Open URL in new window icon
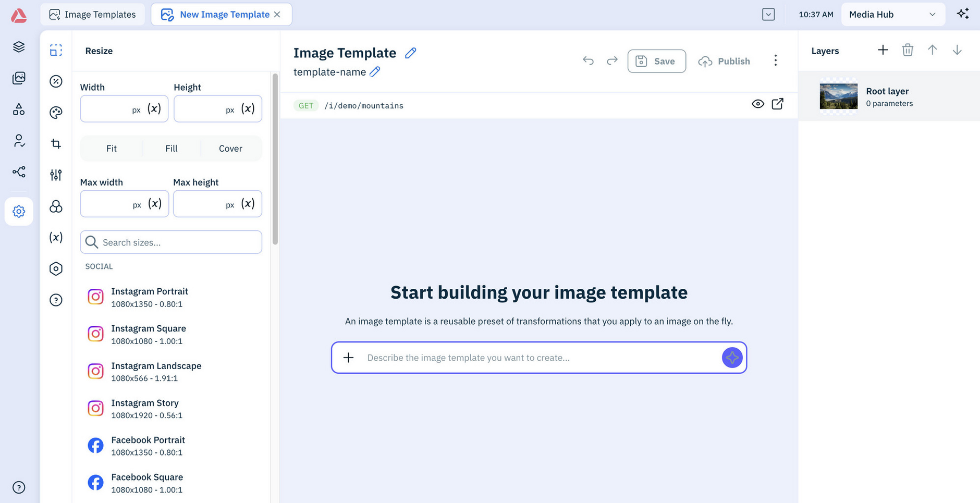The width and height of the screenshot is (980, 503). pos(777,104)
